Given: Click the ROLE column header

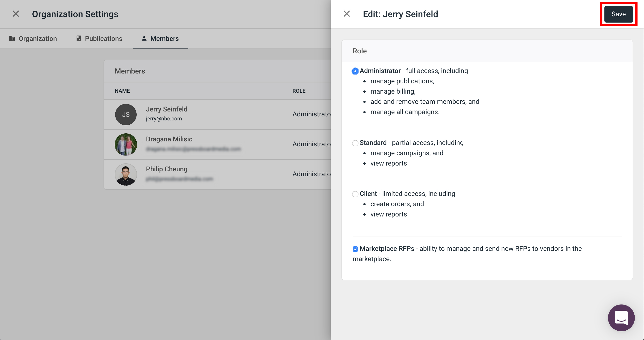Looking at the screenshot, I should 299,91.
